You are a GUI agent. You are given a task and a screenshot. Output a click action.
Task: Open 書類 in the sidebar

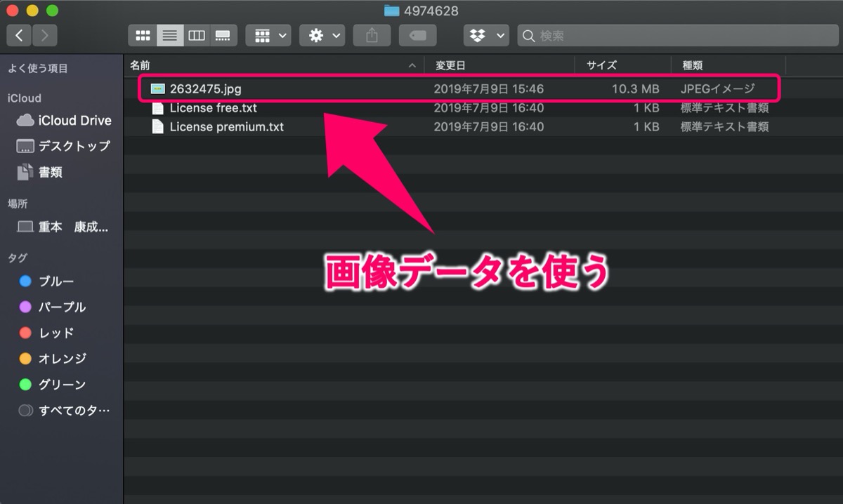[41, 172]
